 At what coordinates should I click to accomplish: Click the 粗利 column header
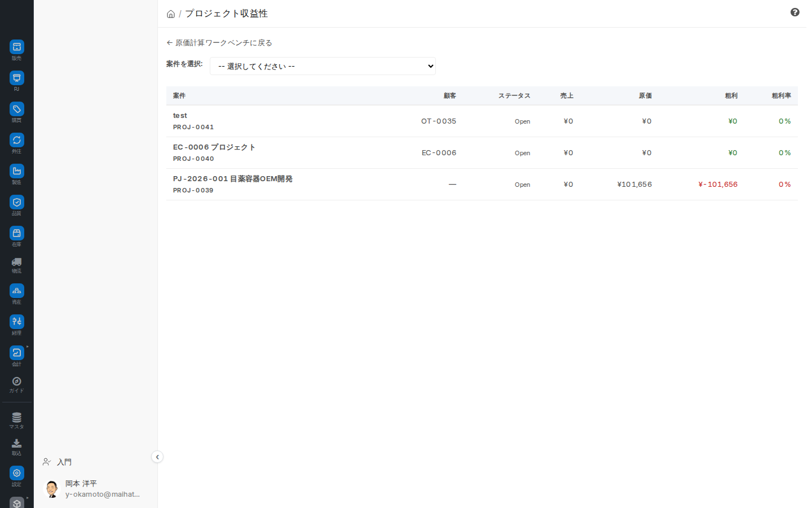(x=731, y=96)
